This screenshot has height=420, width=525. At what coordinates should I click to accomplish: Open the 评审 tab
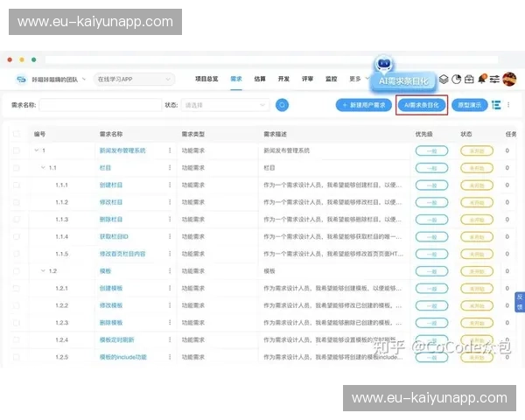click(x=307, y=79)
